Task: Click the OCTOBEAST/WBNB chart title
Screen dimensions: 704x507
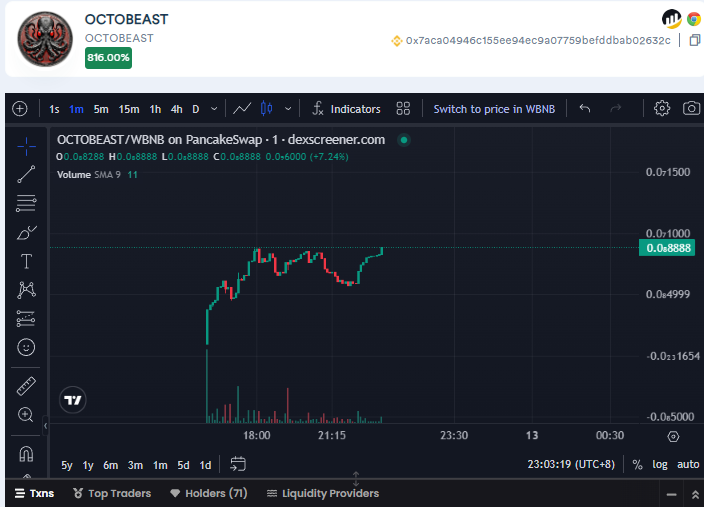Action: 221,140
